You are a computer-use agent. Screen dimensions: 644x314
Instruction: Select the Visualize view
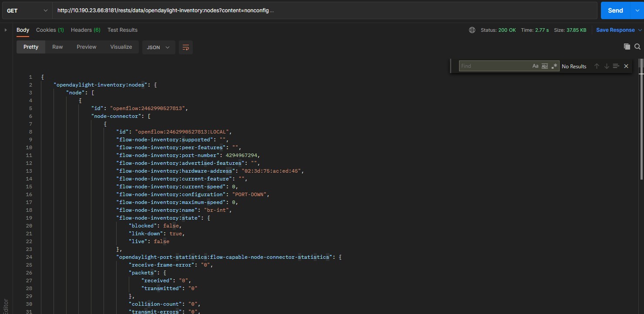pos(121,47)
